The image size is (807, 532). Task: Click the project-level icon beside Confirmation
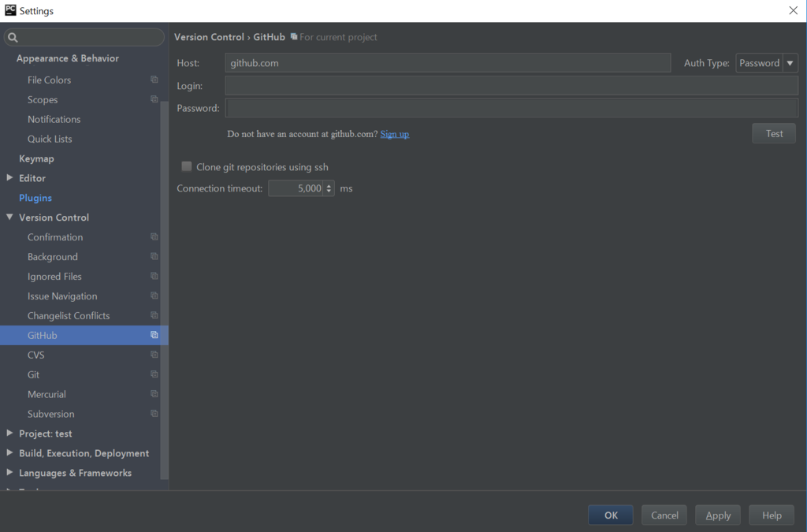[x=154, y=236]
